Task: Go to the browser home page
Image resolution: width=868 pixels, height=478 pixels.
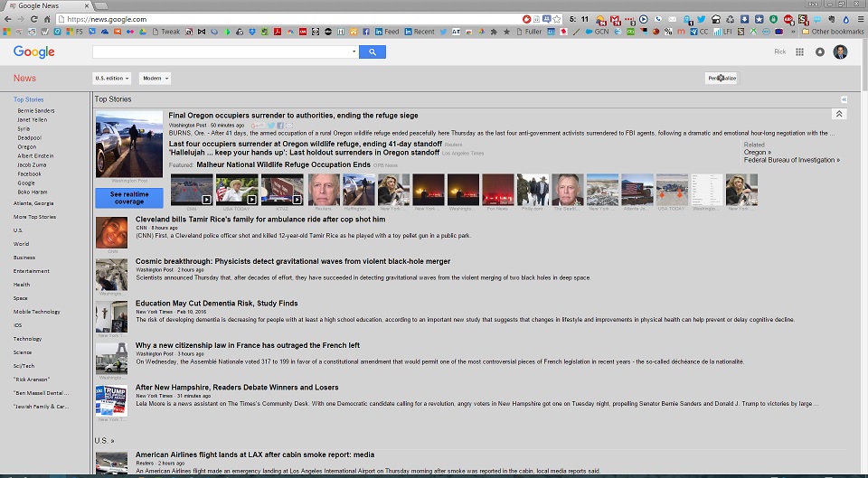Action: (47, 19)
